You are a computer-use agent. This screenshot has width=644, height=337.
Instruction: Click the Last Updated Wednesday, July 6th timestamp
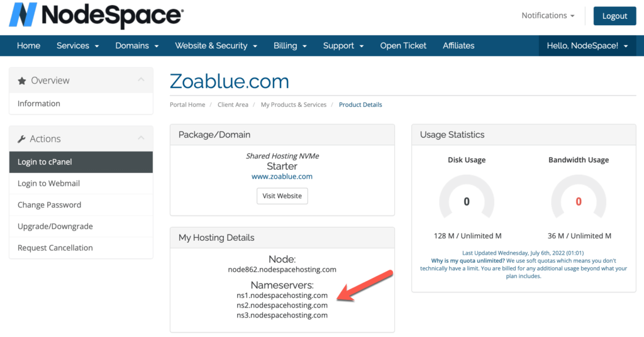pos(523,253)
